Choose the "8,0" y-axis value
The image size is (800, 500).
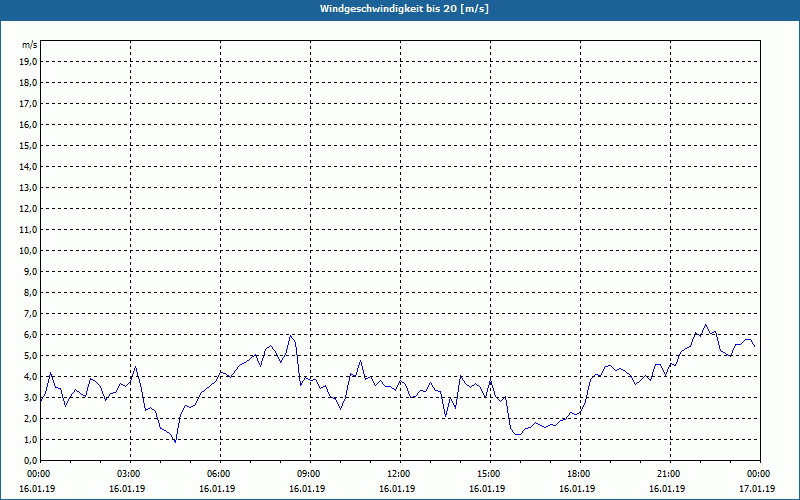(30, 292)
